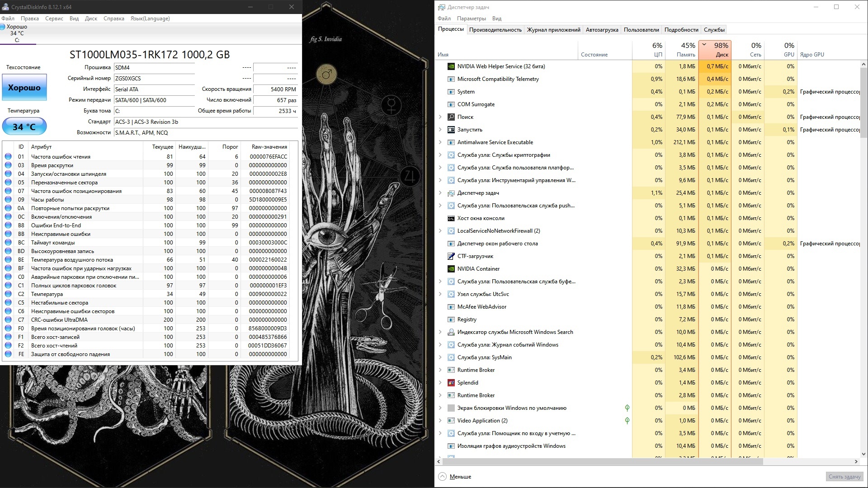The width and height of the screenshot is (868, 488).
Task: Click the Поиск magnifier icon
Action: (x=451, y=117)
